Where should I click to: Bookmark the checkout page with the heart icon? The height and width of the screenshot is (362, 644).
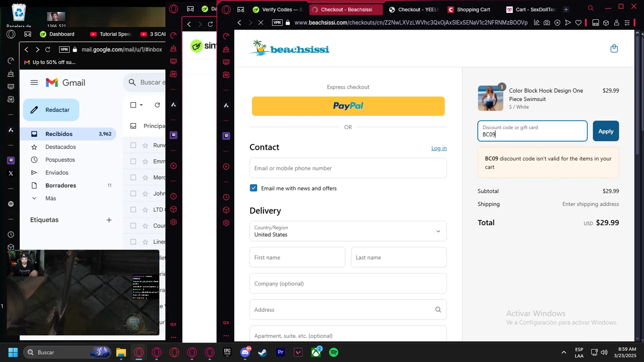578,23
